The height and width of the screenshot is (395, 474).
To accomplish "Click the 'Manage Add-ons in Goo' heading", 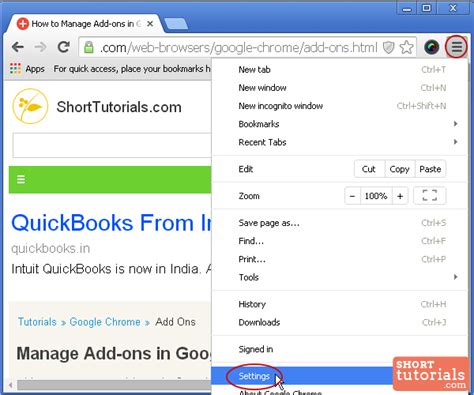I will [x=114, y=353].
